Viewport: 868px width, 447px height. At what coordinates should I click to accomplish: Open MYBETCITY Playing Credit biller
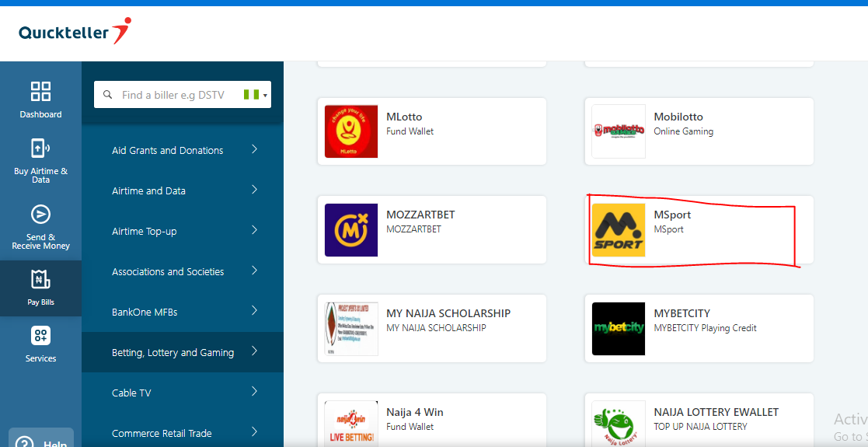click(x=699, y=329)
